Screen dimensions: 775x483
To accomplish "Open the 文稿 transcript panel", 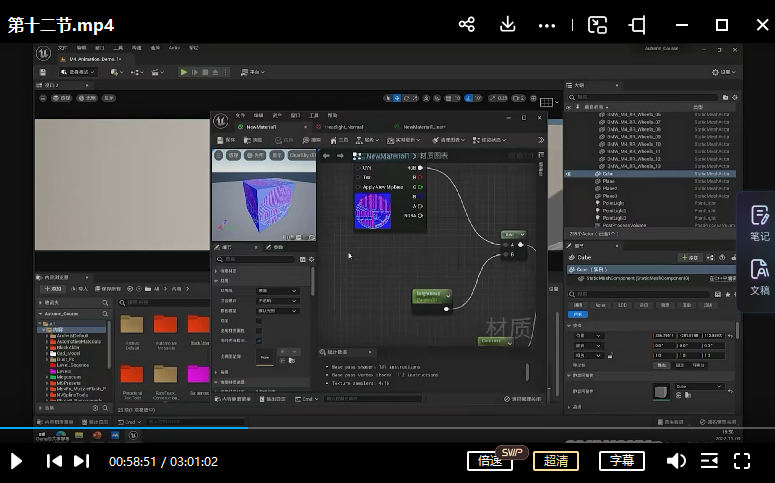I will pyautogui.click(x=759, y=277).
